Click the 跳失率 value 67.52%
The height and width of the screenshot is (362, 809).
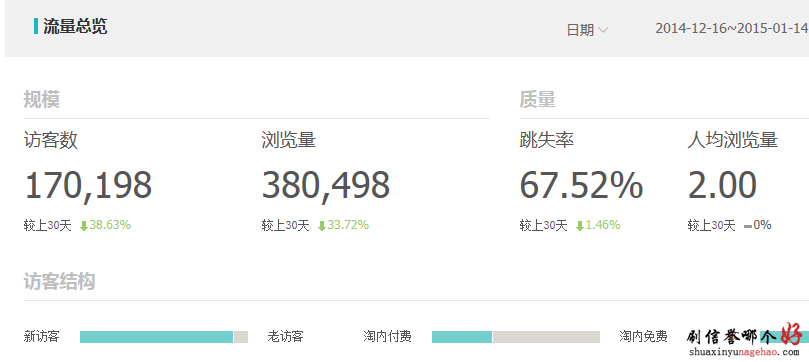pos(581,185)
